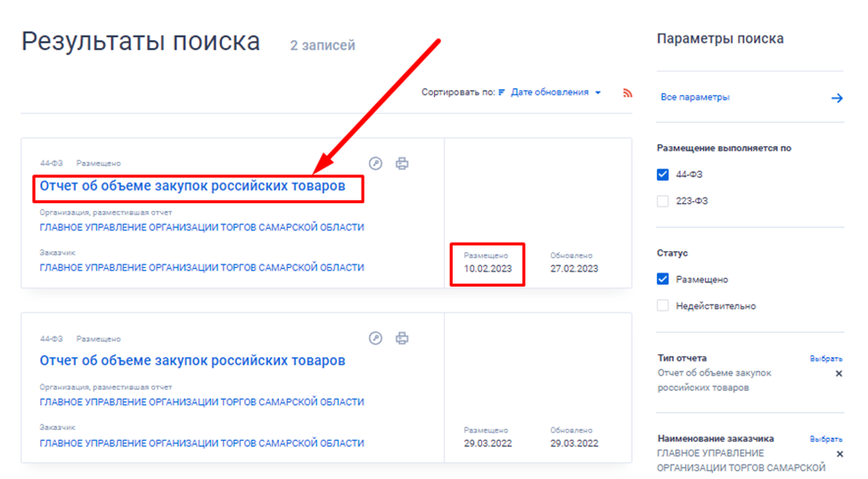
Task: Click the print icon in the first result
Action: point(402,164)
